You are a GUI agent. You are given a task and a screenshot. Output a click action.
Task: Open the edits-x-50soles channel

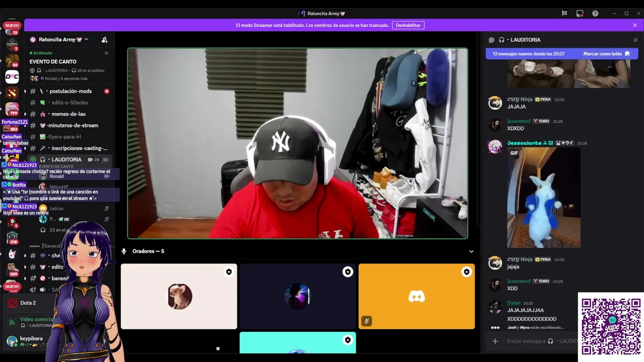70,103
